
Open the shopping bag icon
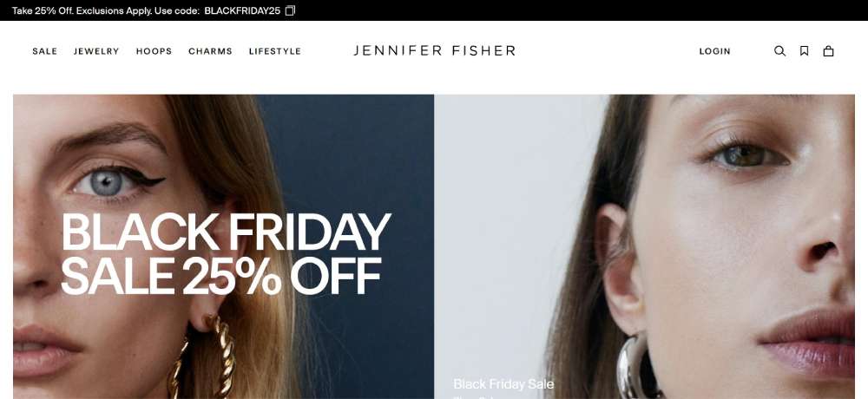828,51
